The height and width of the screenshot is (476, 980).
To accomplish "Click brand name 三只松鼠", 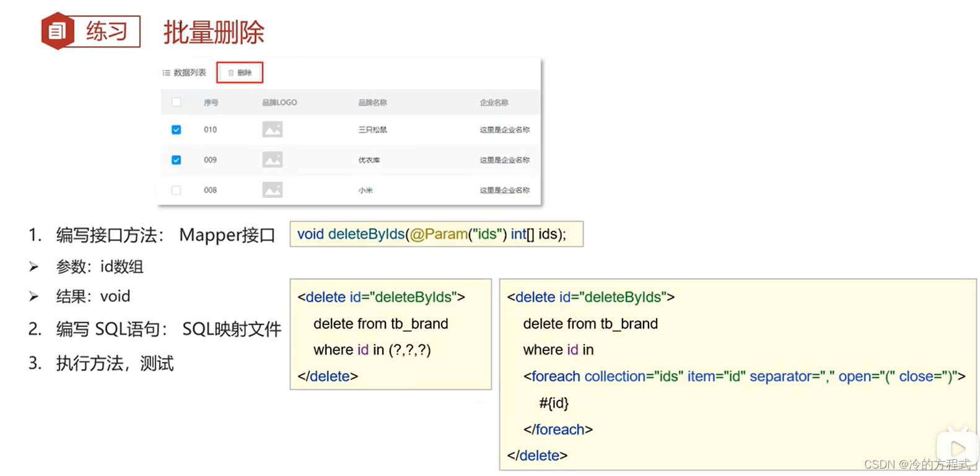I will pos(372,130).
